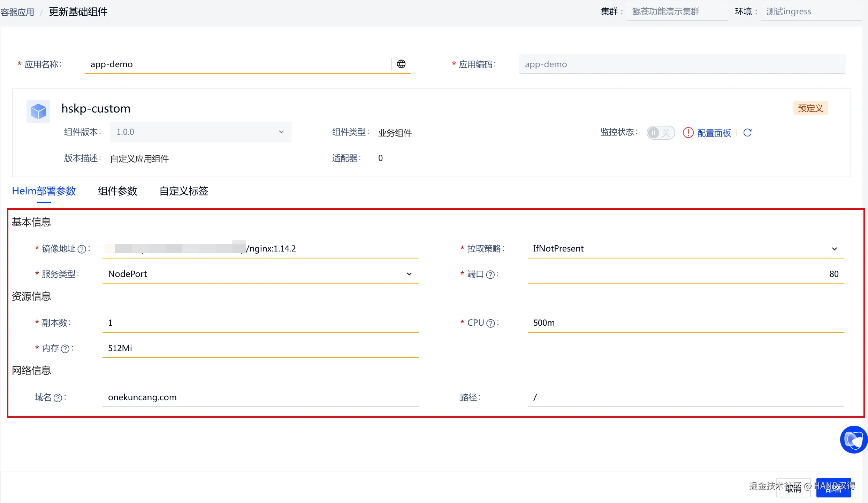Switch to the 组件参数 tab
Screen dimensions: 868x503
pyautogui.click(x=117, y=191)
